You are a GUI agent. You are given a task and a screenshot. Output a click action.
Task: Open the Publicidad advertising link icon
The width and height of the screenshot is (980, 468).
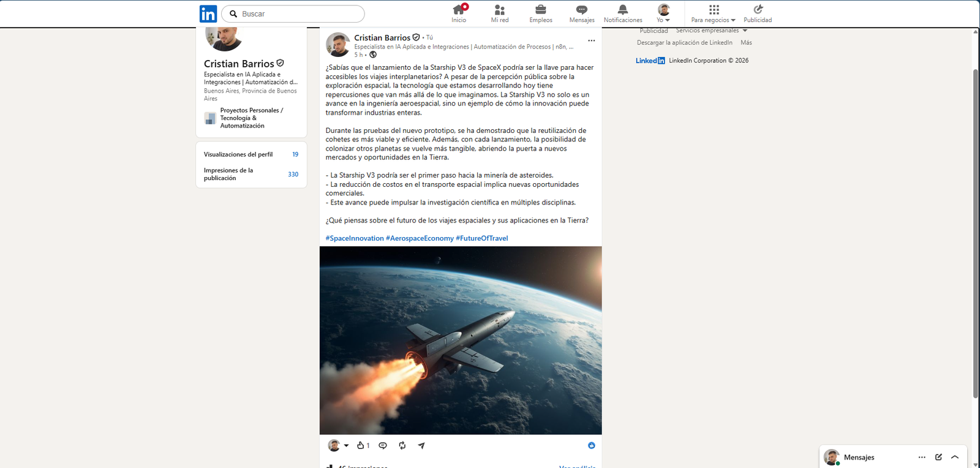758,9
